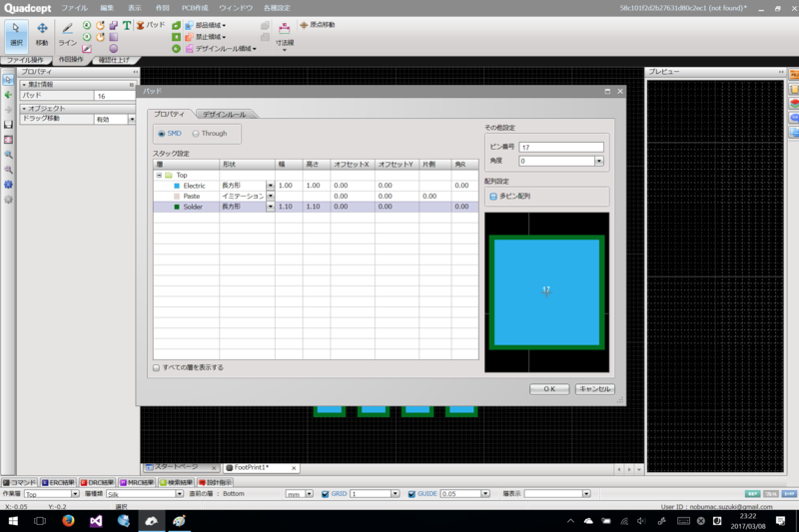799x532 pixels.
Task: Open Windows Start menu
Action: tap(13, 521)
